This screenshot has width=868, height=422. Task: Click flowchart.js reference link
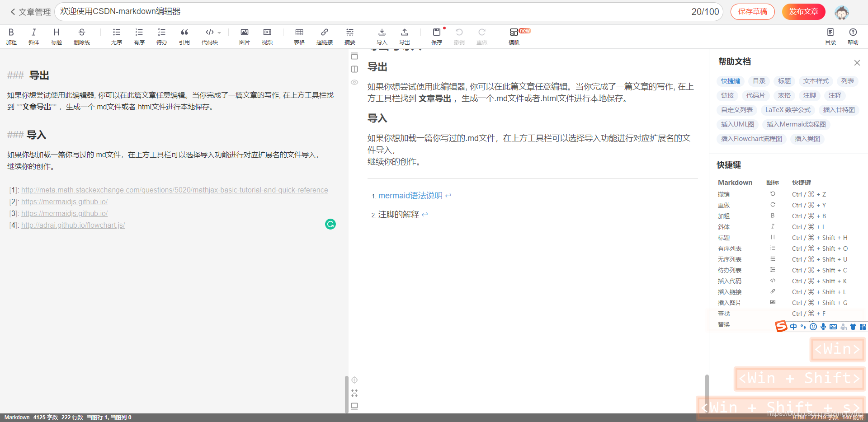click(73, 225)
